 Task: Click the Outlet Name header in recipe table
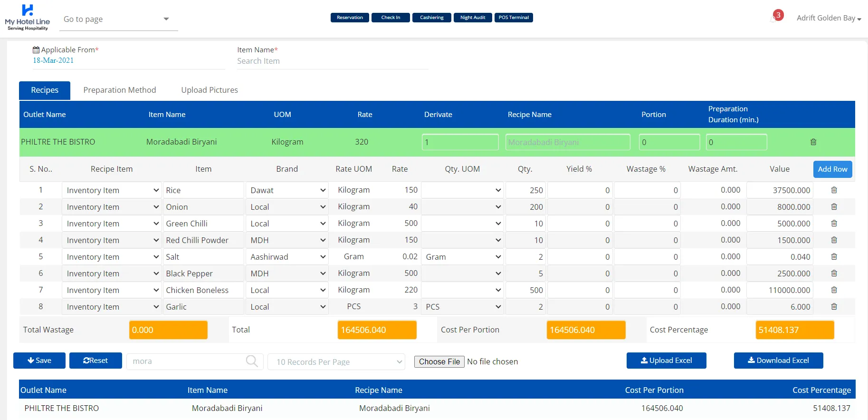coord(45,115)
